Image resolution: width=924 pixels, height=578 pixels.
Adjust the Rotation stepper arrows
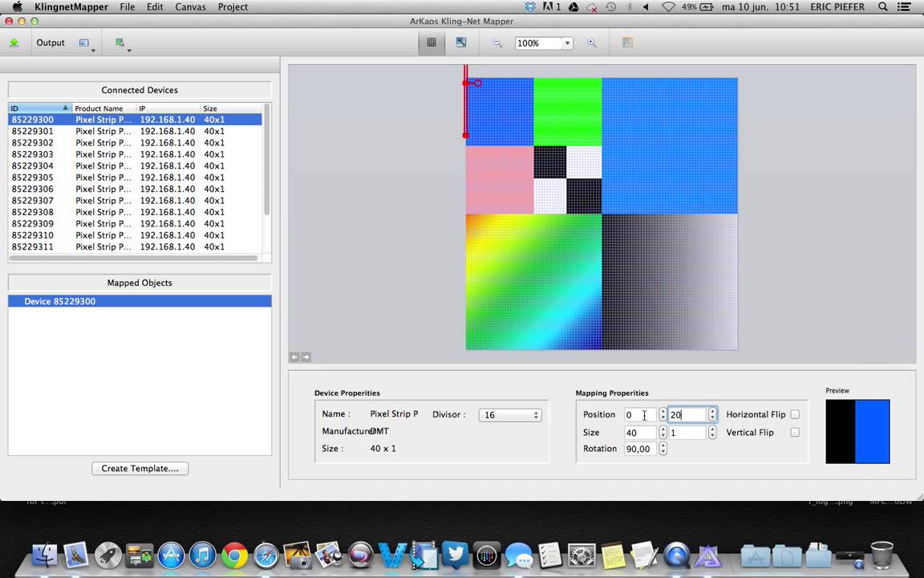pos(663,449)
